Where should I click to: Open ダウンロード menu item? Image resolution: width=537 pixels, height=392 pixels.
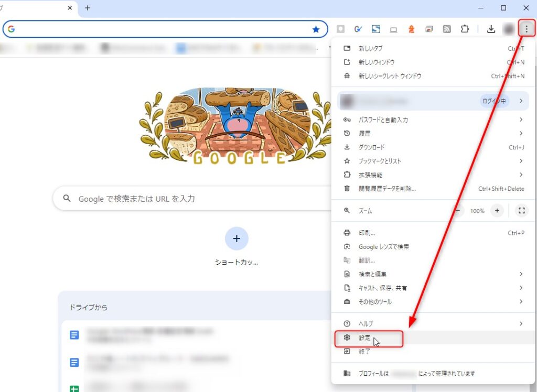click(434, 147)
